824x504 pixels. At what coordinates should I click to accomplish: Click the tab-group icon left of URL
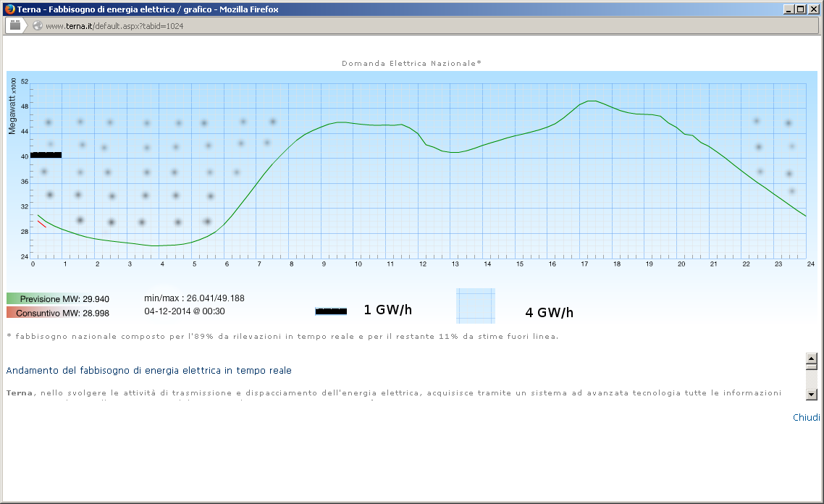pos(15,25)
